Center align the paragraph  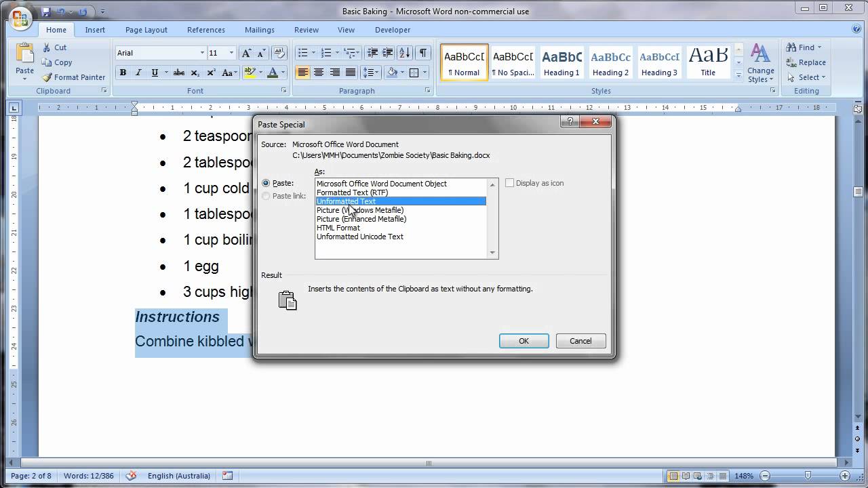pyautogui.click(x=319, y=73)
